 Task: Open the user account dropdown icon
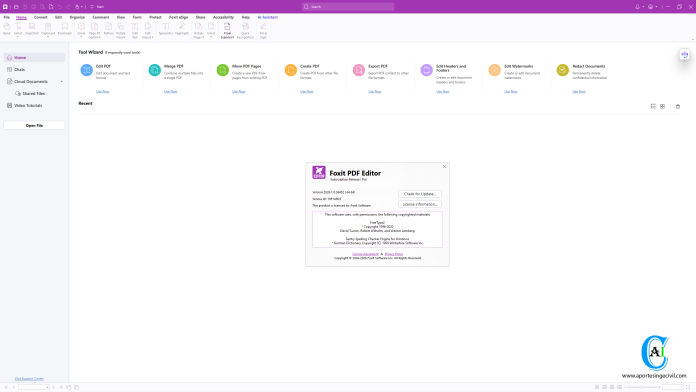tap(652, 7)
